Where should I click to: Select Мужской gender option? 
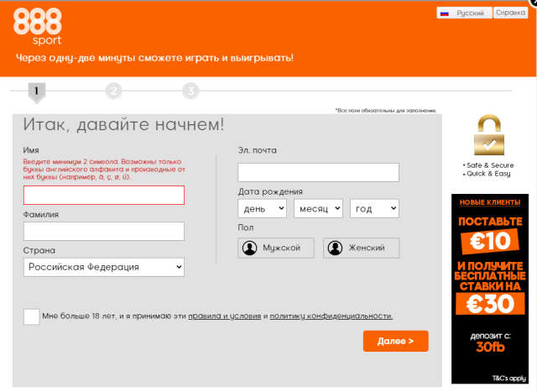tap(276, 248)
